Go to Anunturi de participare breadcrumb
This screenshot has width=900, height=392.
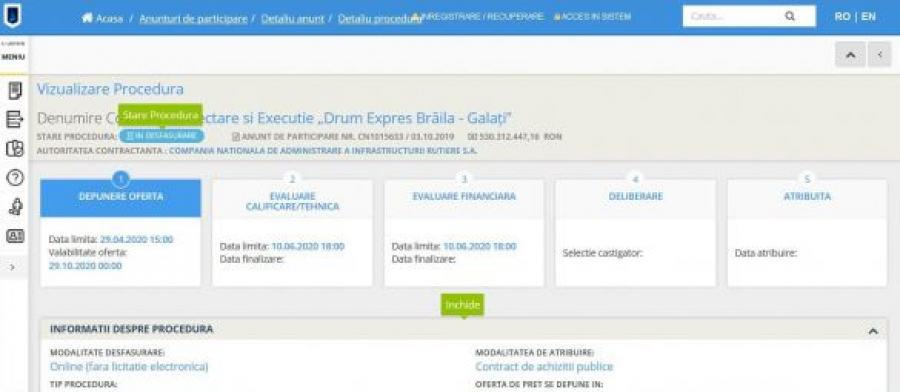click(193, 18)
